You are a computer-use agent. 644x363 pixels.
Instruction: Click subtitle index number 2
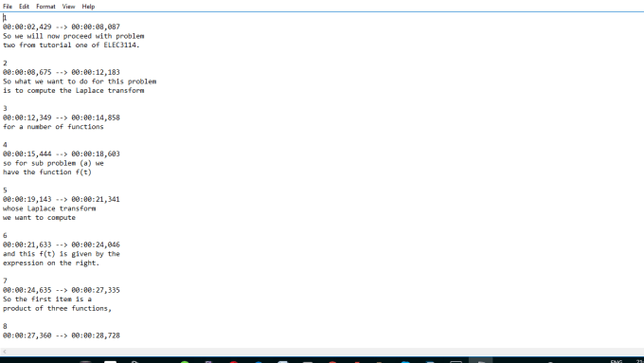[5, 64]
